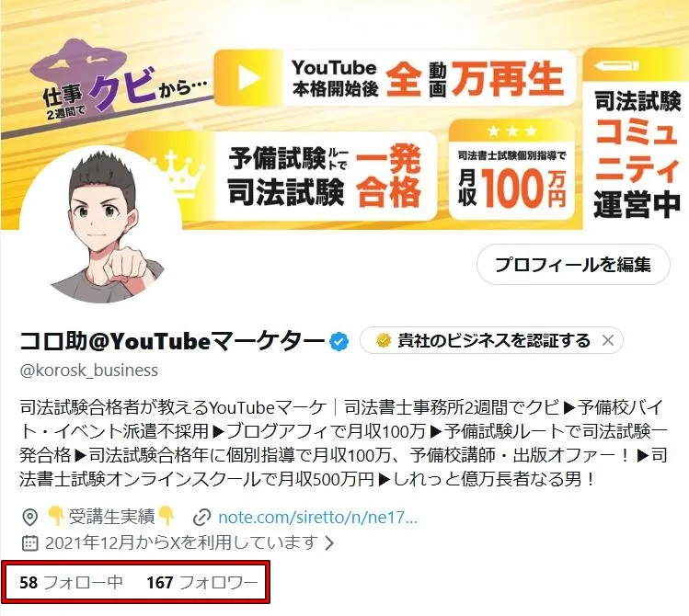Open the 167 フォロワー followers list

pos(202,583)
